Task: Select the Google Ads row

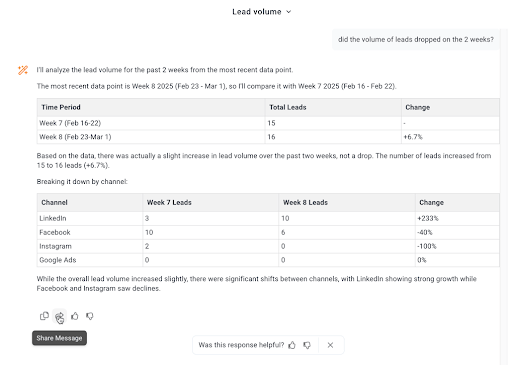Action: [x=268, y=260]
